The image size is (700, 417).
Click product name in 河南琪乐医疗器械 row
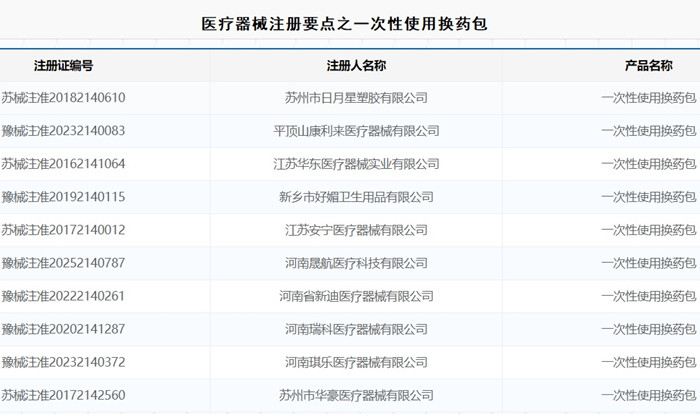[x=649, y=362]
